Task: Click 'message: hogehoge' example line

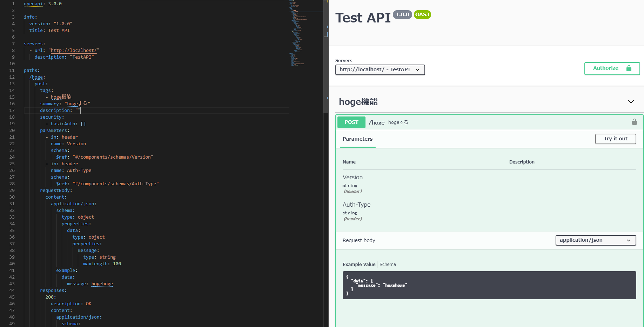Action: coord(90,284)
